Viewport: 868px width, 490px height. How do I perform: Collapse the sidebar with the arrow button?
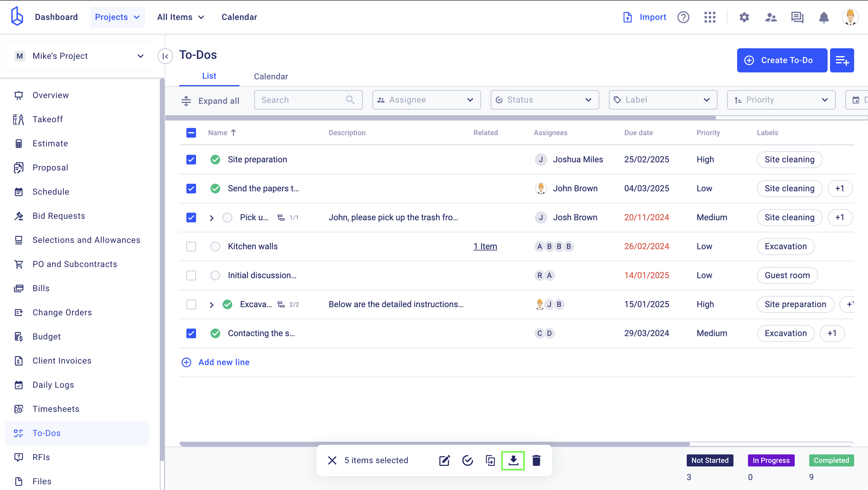[165, 56]
